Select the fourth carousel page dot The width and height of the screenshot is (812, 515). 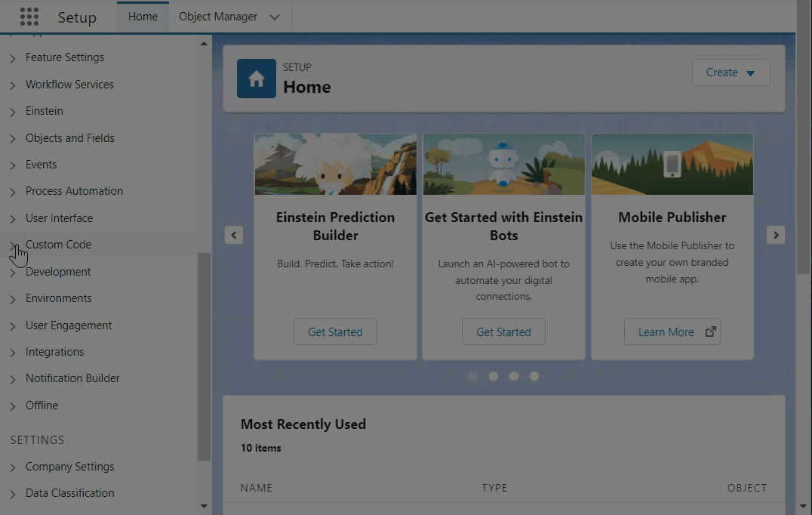point(534,376)
